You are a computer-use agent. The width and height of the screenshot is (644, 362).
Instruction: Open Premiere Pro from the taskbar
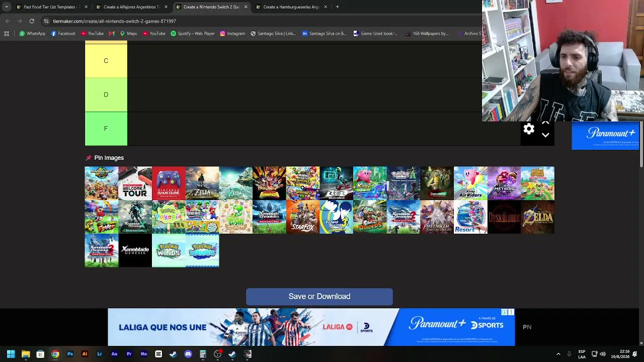pyautogui.click(x=129, y=354)
